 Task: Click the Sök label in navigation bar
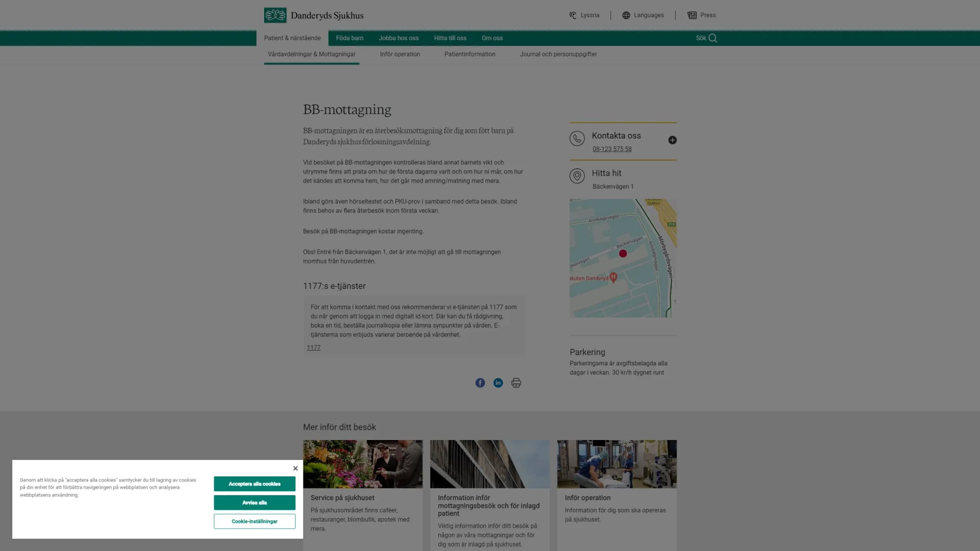[701, 38]
